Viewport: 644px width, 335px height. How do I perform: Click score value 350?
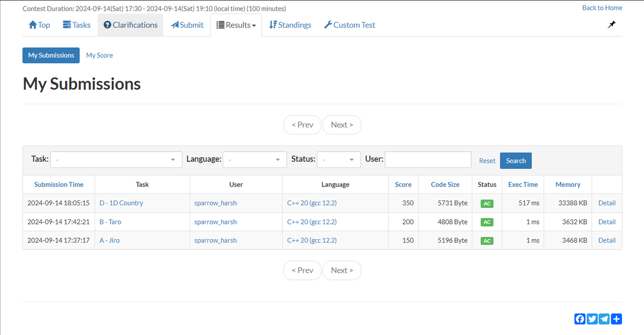408,203
